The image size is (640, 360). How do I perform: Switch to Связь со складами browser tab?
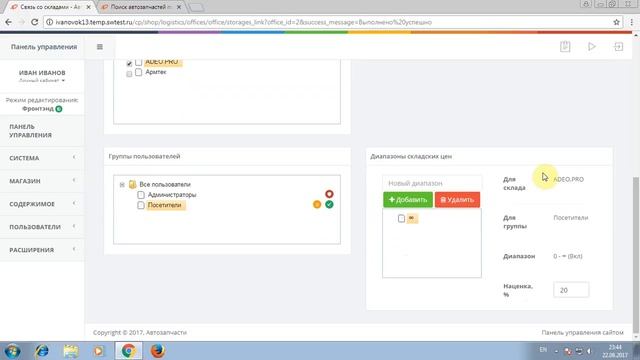[50, 7]
